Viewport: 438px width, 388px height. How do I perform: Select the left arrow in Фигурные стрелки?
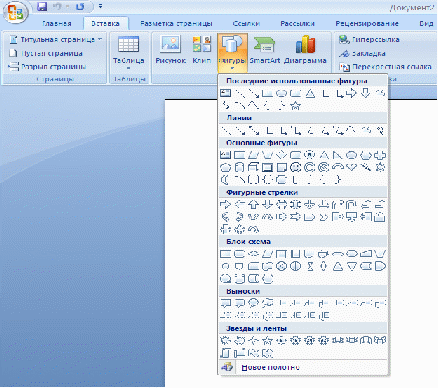coord(240,204)
